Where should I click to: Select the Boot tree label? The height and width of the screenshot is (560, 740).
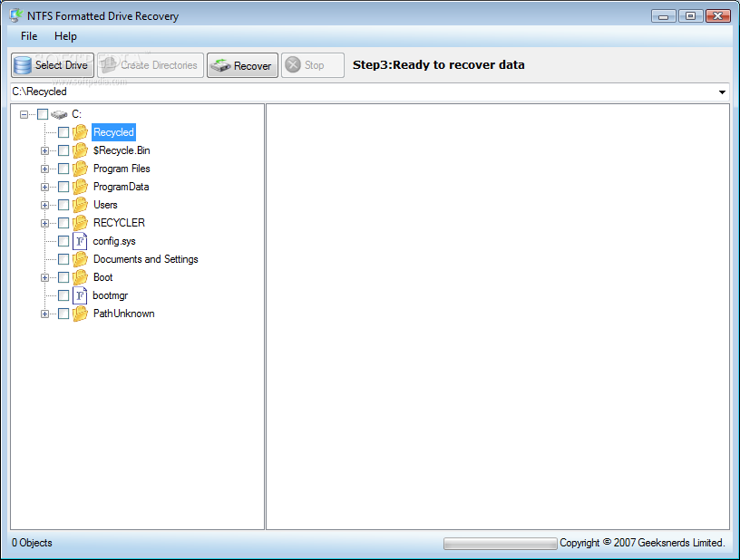(x=102, y=277)
